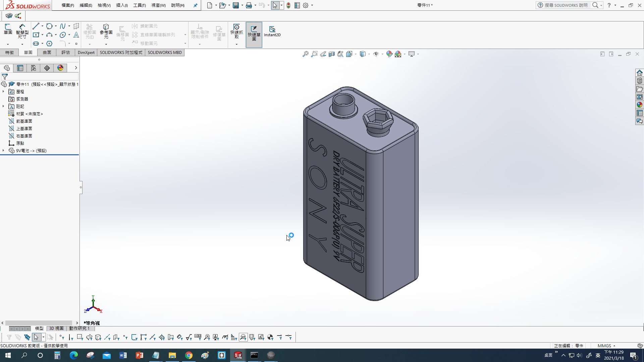Click the Save disk icon
This screenshot has height=362, width=644.
coord(236,5)
